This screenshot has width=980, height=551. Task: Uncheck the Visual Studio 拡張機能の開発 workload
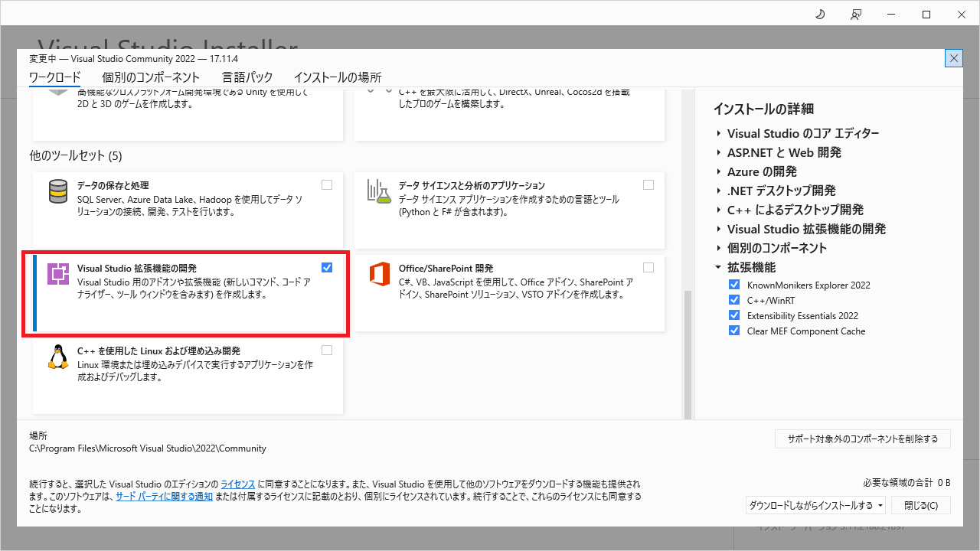327,267
